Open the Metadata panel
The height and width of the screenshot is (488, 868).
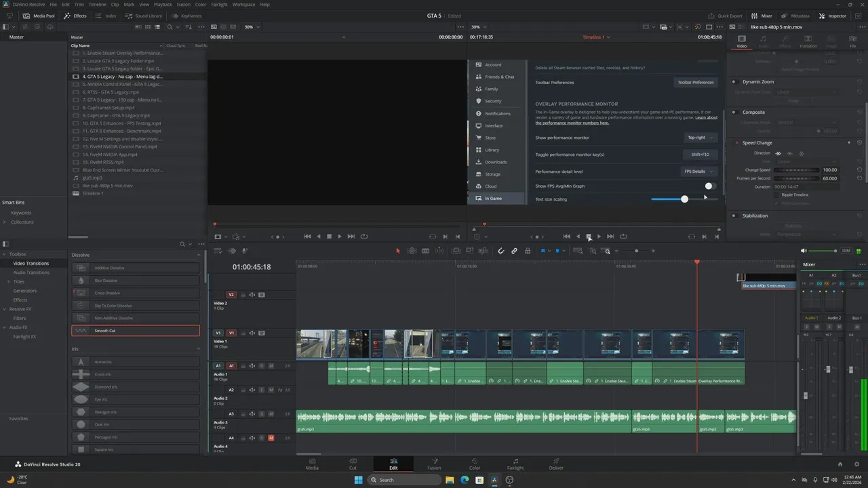click(795, 16)
